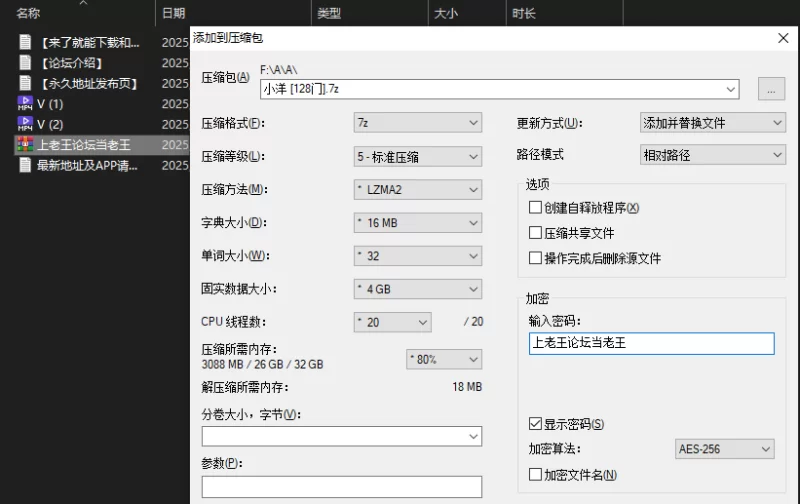This screenshot has height=504, width=800.
Task: Check 操作完成后删除源文件 option
Action: click(535, 258)
